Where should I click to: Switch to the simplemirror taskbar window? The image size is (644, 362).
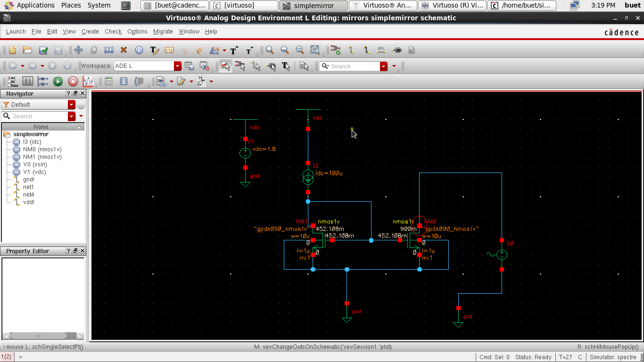pos(313,5)
